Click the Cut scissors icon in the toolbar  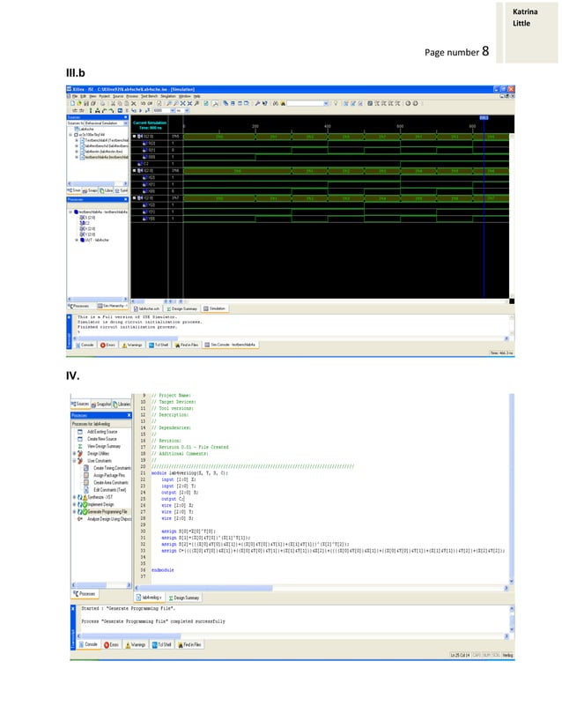click(x=113, y=103)
